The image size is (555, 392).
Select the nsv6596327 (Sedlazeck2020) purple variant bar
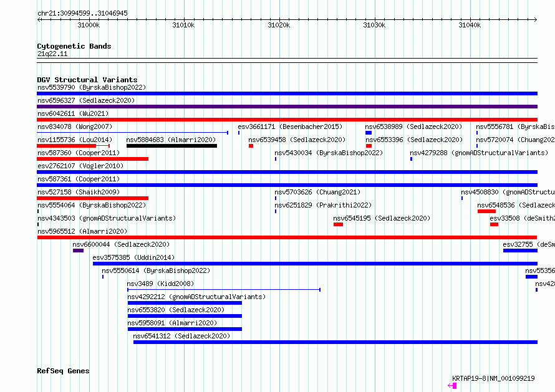pos(287,107)
